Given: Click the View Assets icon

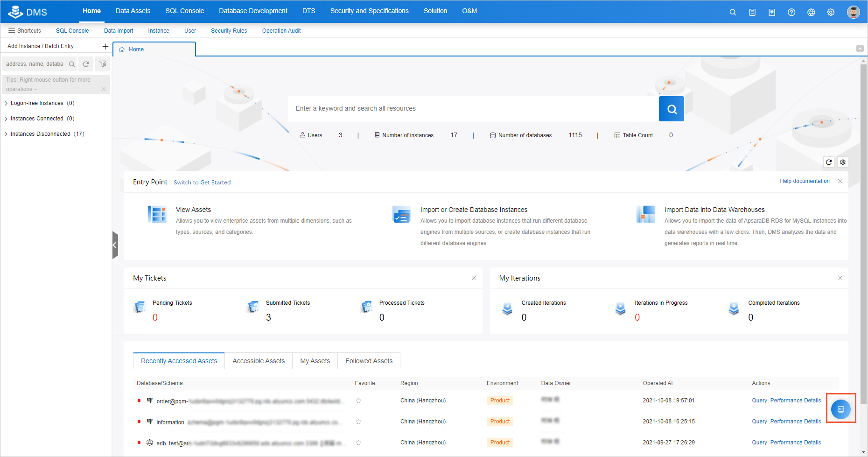Looking at the screenshot, I should click(157, 214).
